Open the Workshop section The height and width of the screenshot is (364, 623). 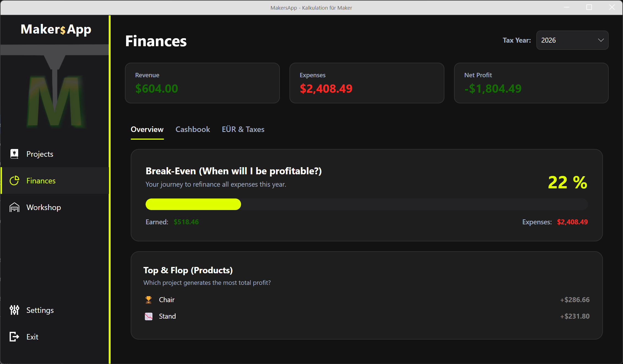pyautogui.click(x=43, y=207)
